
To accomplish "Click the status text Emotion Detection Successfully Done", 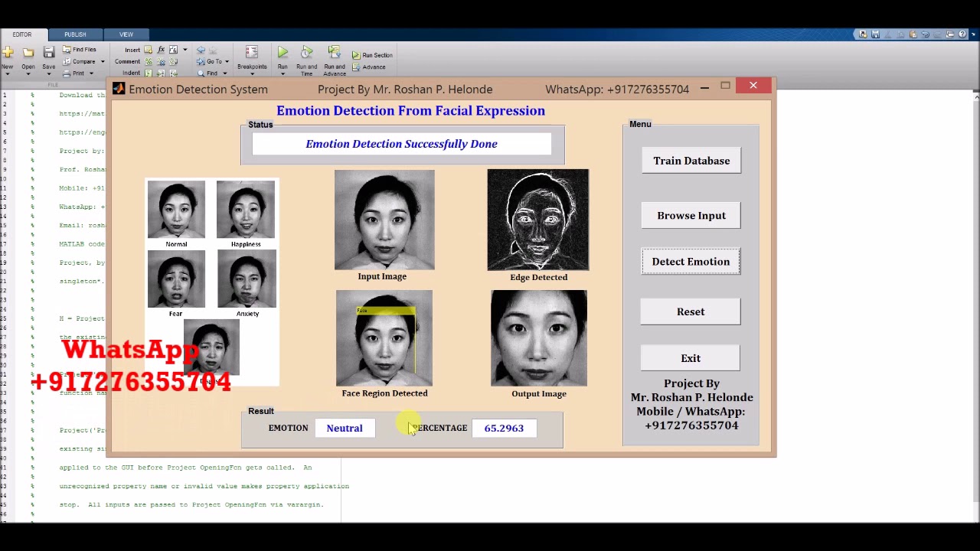I will (x=401, y=144).
